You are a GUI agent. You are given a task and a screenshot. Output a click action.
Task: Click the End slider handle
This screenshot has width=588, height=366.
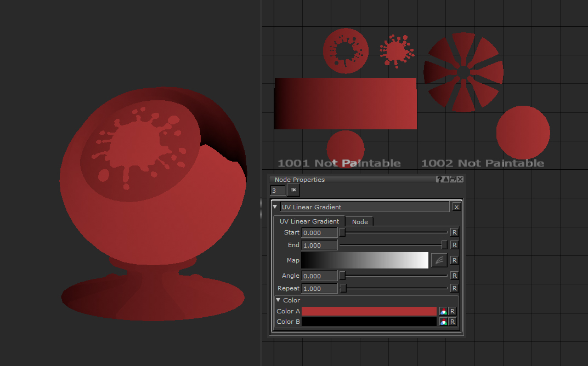coord(444,245)
